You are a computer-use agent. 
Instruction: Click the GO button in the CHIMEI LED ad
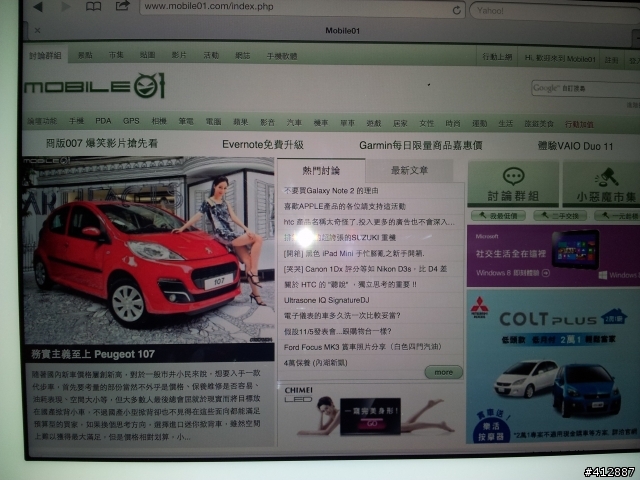(371, 424)
